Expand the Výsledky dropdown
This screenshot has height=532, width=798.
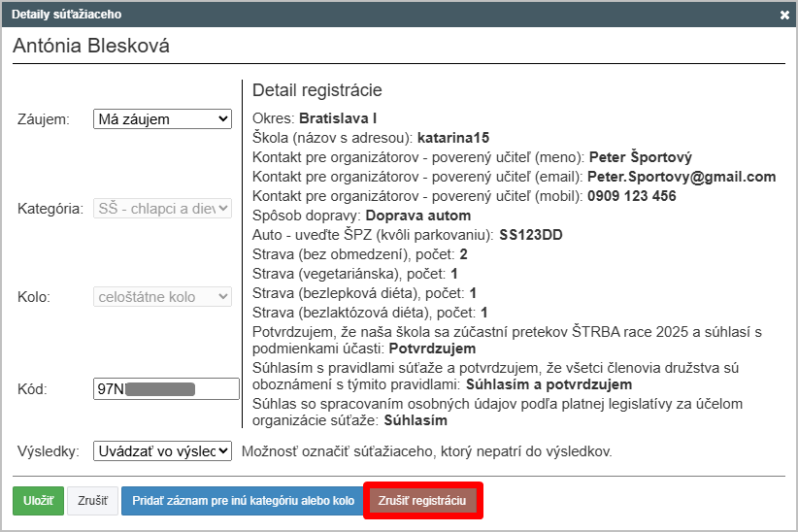point(162,450)
